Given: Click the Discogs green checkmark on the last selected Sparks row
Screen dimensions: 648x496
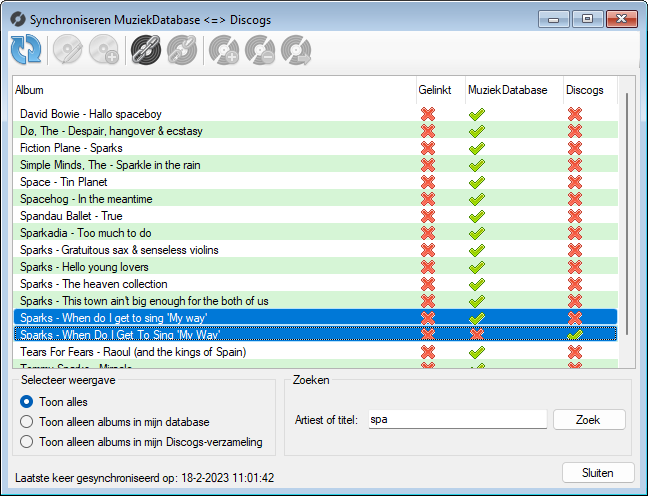Looking at the screenshot, I should coord(575,334).
